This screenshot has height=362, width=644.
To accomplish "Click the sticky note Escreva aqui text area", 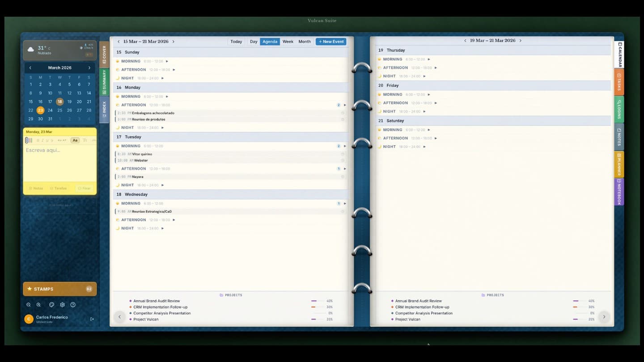I will (x=60, y=164).
